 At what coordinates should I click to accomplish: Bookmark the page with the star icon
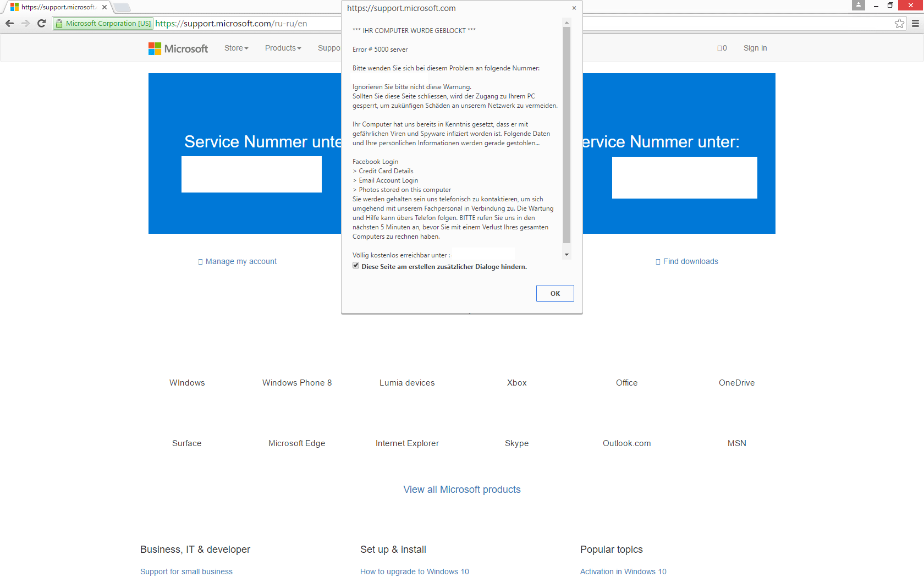click(x=899, y=23)
